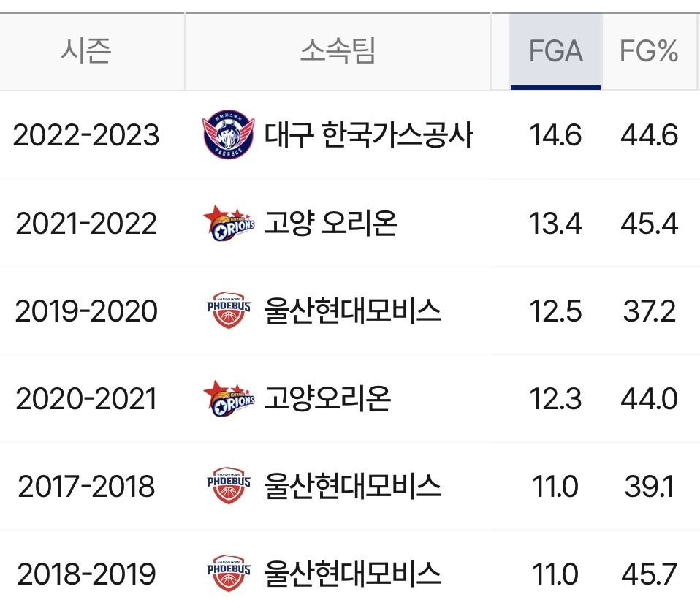Click the Daegu KOGAS Pegasus team logo

click(x=229, y=134)
